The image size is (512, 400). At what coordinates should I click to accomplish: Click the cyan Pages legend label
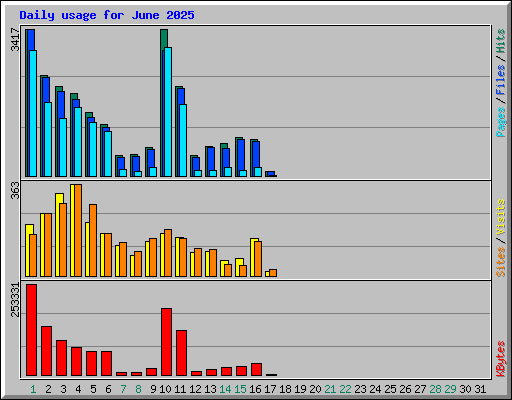pyautogui.click(x=500, y=122)
